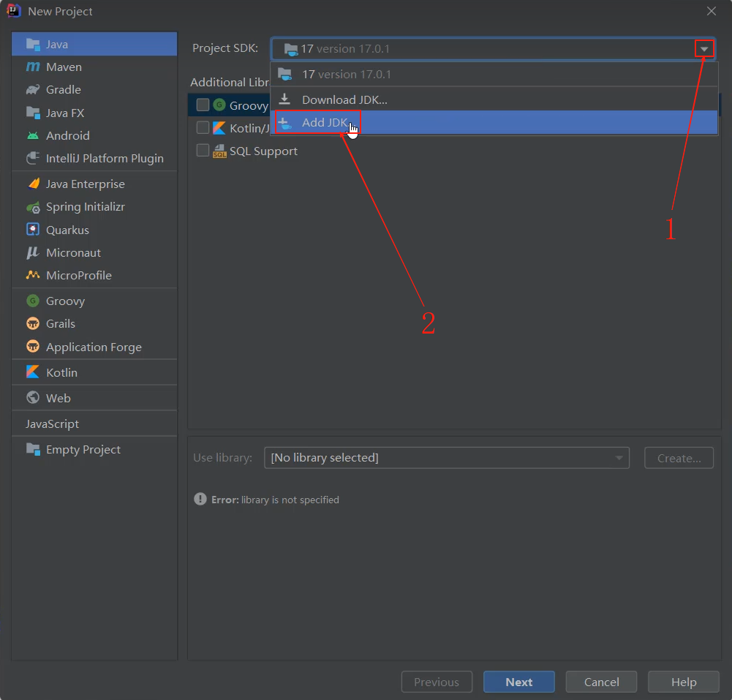Image resolution: width=732 pixels, height=700 pixels.
Task: Collapse the Project SDK dropdown arrow
Action: [704, 48]
